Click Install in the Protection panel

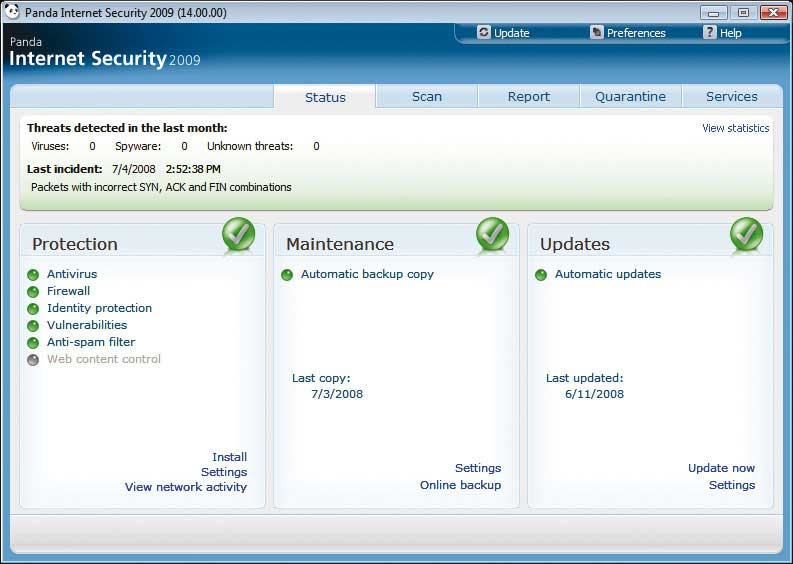pyautogui.click(x=230, y=457)
